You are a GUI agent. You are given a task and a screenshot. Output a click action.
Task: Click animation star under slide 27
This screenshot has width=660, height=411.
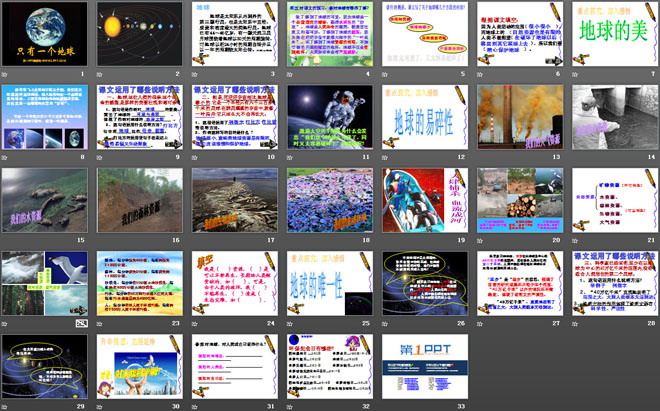pyautogui.click(x=480, y=324)
